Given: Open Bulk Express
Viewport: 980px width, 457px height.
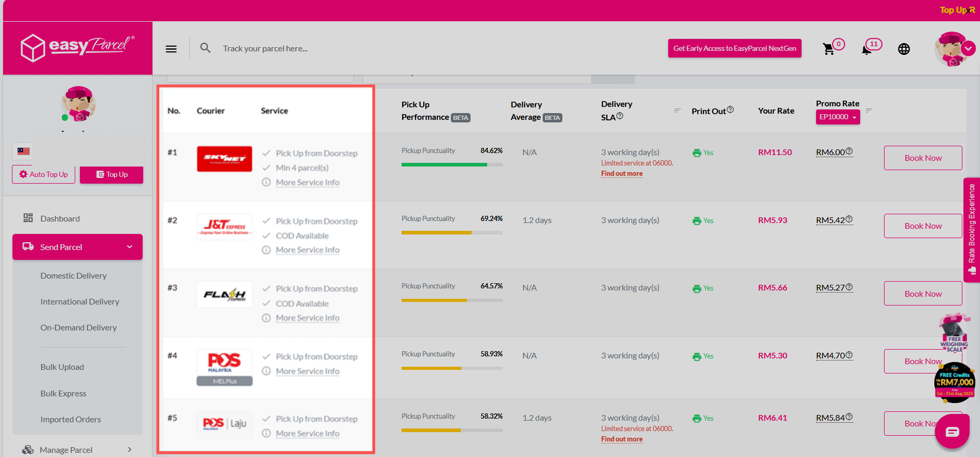Looking at the screenshot, I should [x=63, y=393].
